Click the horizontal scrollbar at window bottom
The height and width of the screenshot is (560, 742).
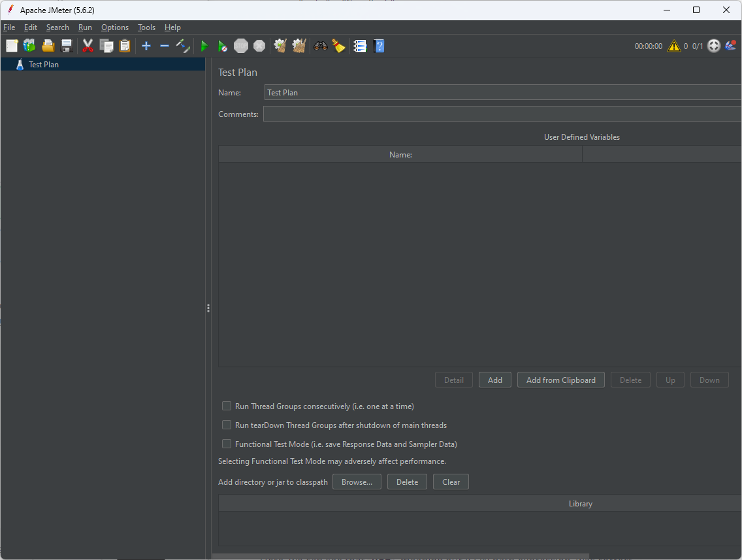[x=401, y=556]
